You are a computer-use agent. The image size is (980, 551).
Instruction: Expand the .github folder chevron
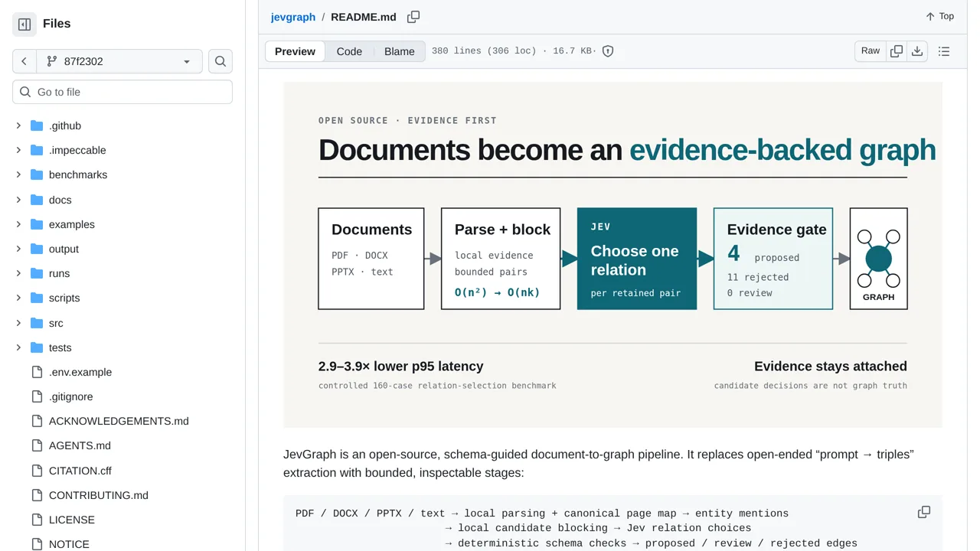click(18, 126)
